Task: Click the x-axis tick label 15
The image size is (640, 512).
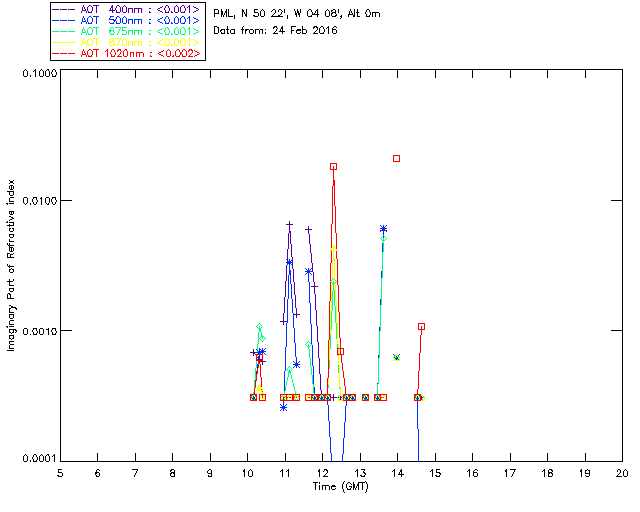Action: tap(435, 473)
